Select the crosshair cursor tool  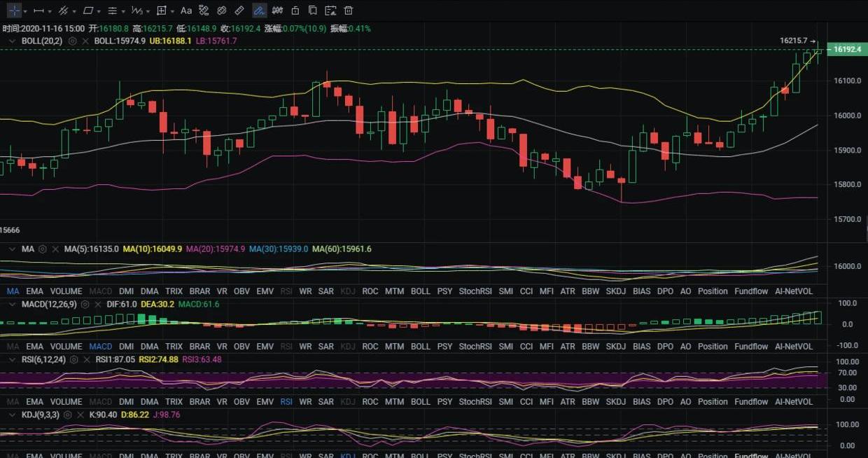pyautogui.click(x=14, y=11)
